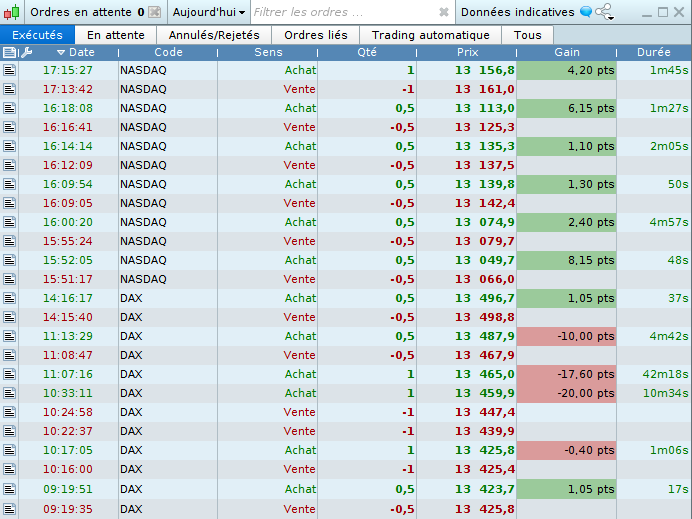Open the share icon menu

(605, 12)
